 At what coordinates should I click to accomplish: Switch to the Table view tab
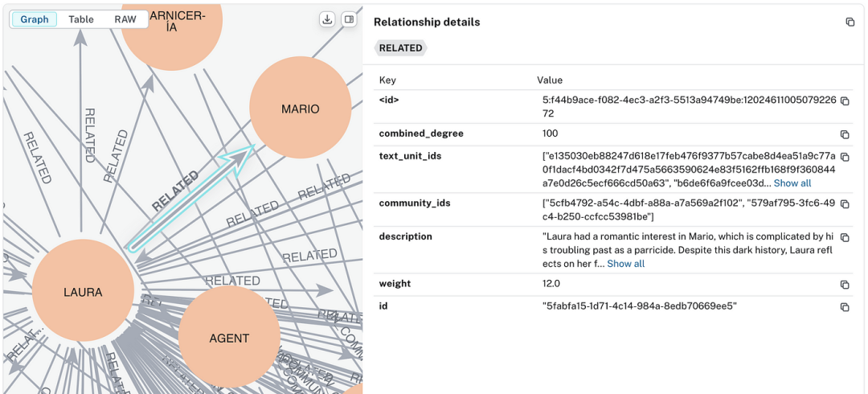pos(80,19)
